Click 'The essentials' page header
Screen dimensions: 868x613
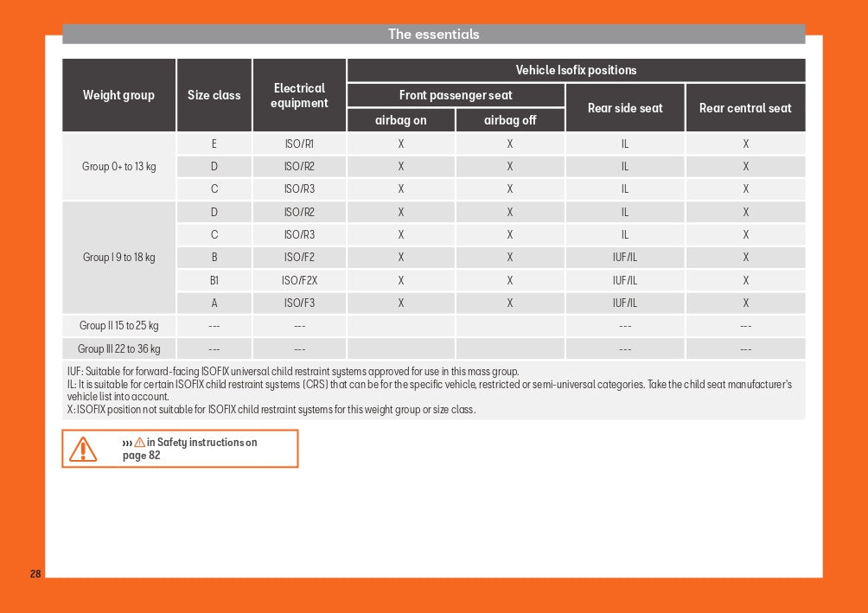[x=433, y=35]
